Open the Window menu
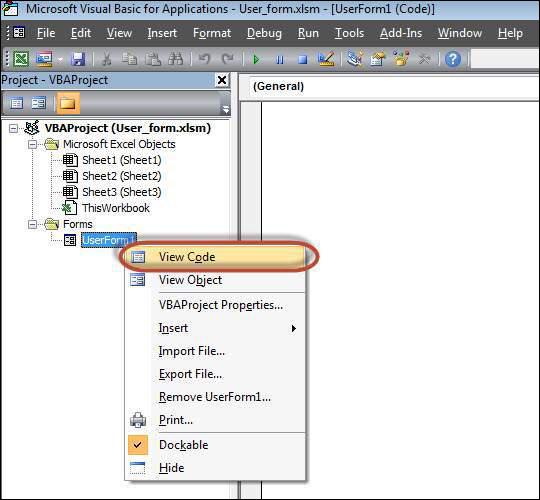Image resolution: width=540 pixels, height=500 pixels. (x=460, y=33)
